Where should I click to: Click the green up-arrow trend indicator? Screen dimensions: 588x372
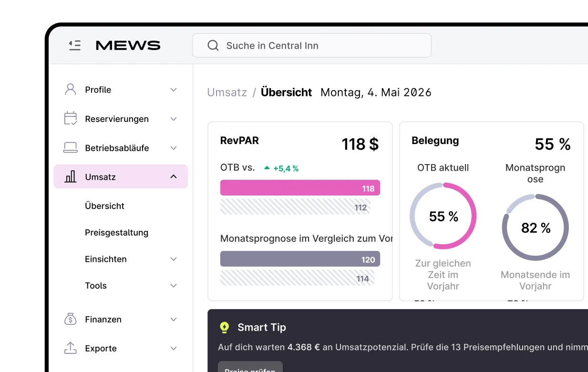267,168
